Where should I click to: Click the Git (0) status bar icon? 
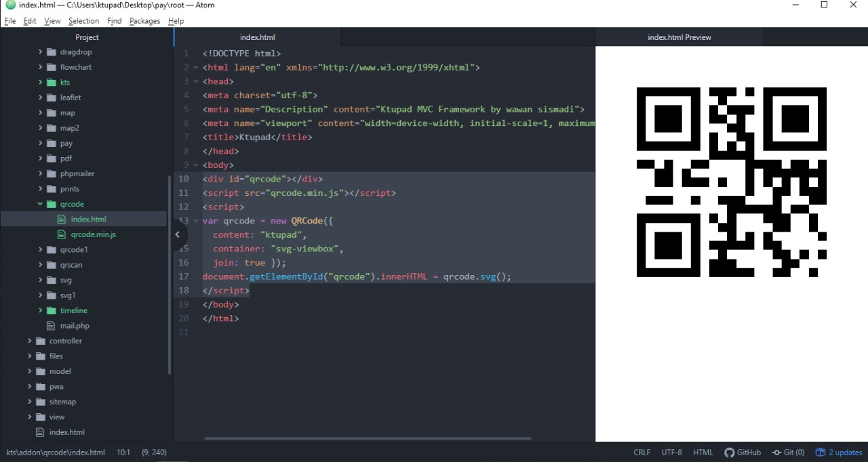click(x=789, y=452)
